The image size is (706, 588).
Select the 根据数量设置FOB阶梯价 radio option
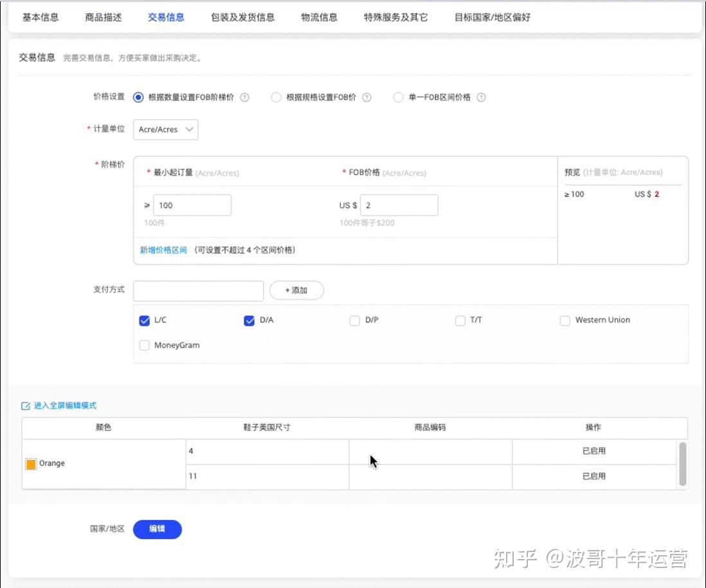pyautogui.click(x=138, y=97)
